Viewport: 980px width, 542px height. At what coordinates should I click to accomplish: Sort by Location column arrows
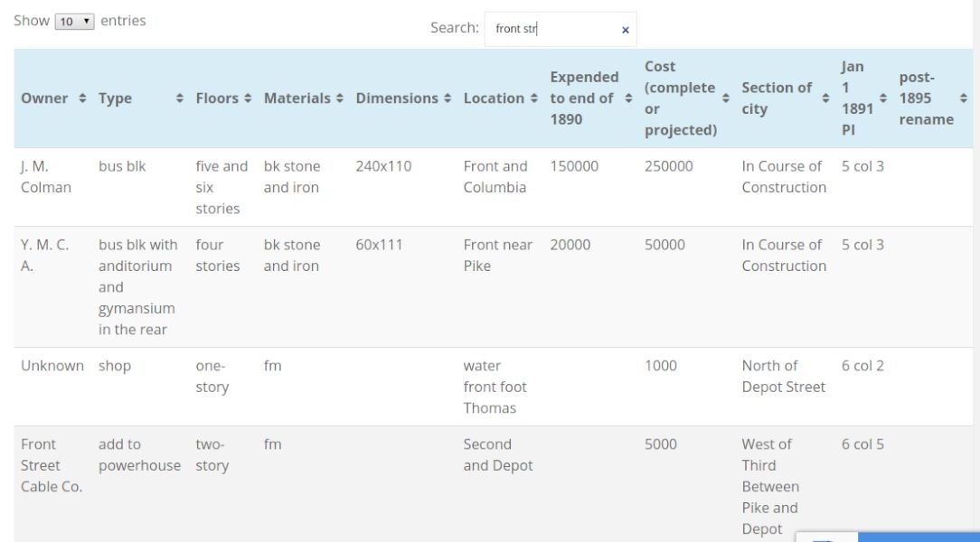point(533,98)
